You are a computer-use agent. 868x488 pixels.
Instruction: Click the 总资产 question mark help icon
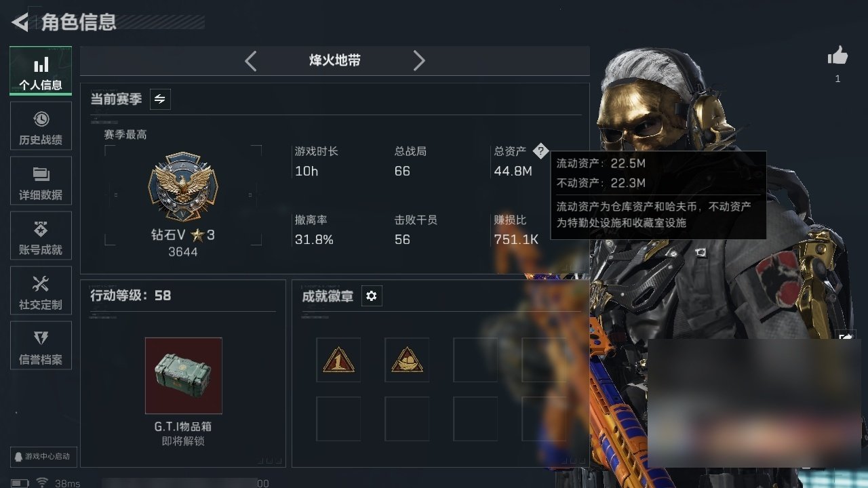click(x=540, y=151)
